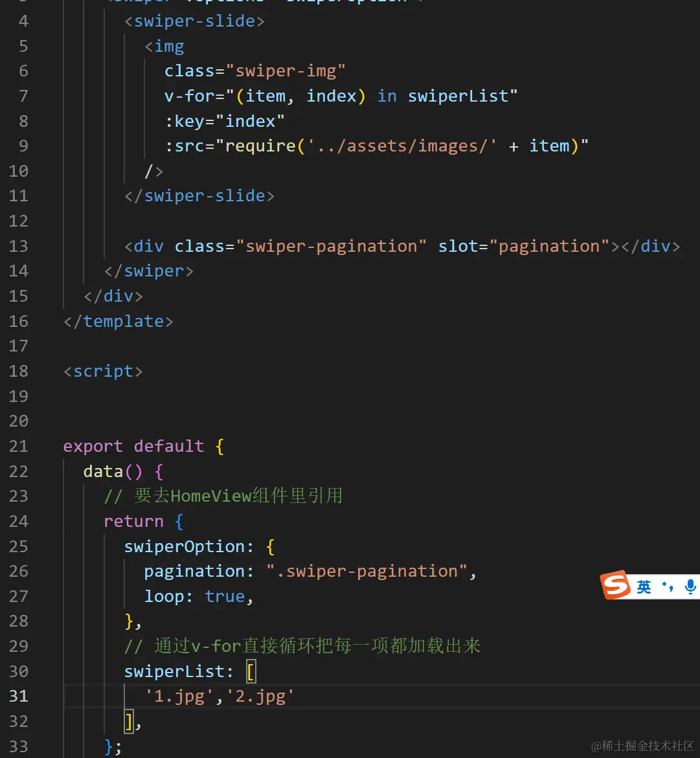Click the closing }; on line 33
The image size is (700, 758).
click(x=113, y=747)
